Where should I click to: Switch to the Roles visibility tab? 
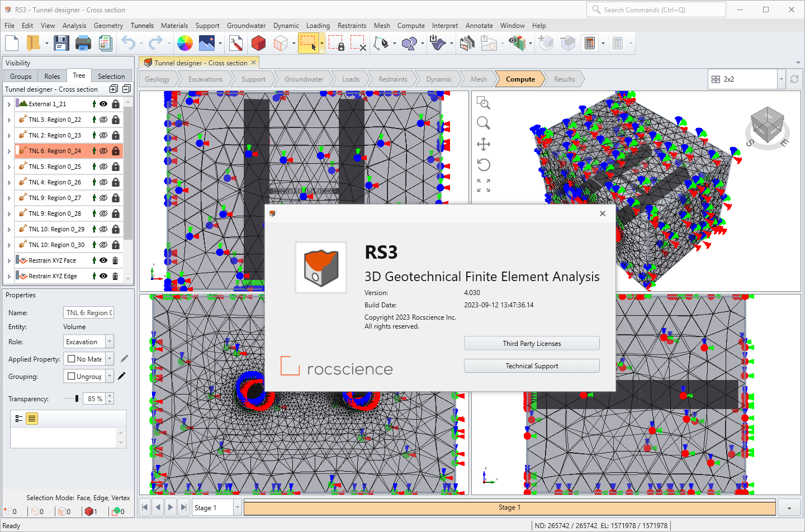[x=52, y=76]
